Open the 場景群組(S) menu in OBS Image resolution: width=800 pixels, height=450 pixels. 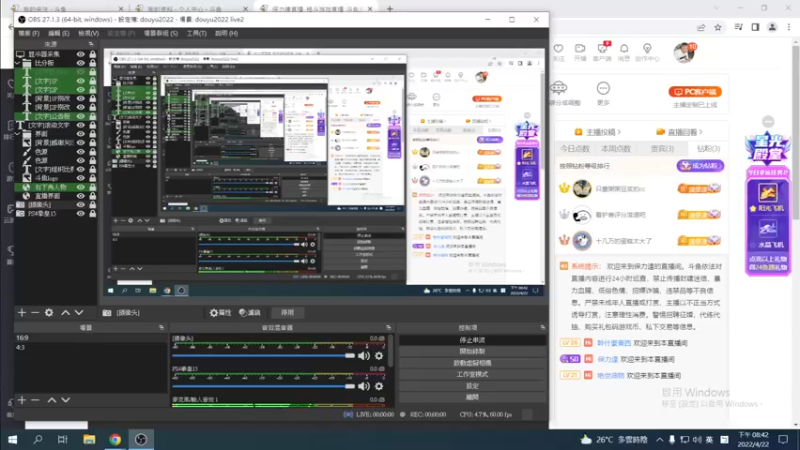tap(161, 33)
